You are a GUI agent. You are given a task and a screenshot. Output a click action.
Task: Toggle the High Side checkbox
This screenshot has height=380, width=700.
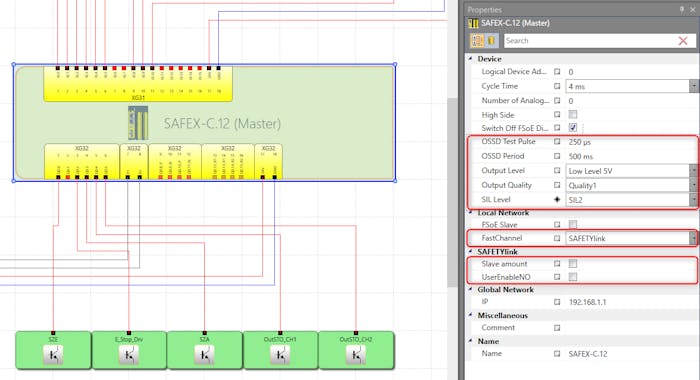click(x=573, y=114)
